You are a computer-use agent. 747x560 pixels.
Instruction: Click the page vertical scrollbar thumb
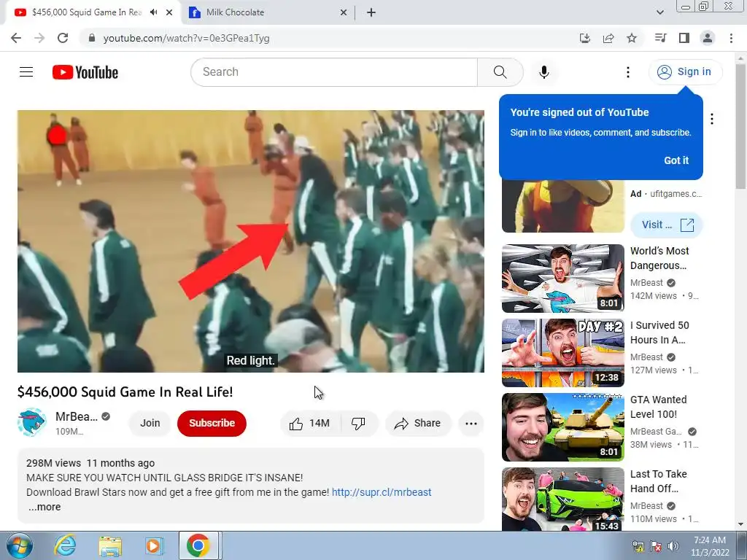click(x=741, y=126)
